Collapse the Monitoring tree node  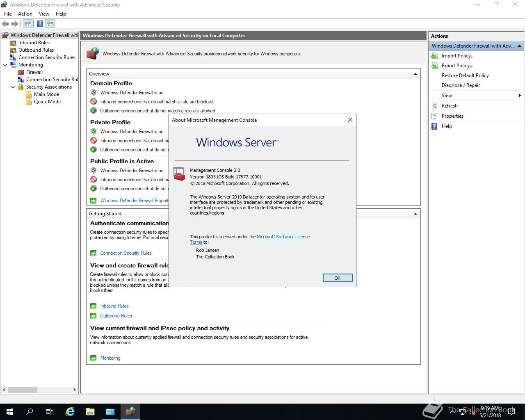[x=5, y=65]
